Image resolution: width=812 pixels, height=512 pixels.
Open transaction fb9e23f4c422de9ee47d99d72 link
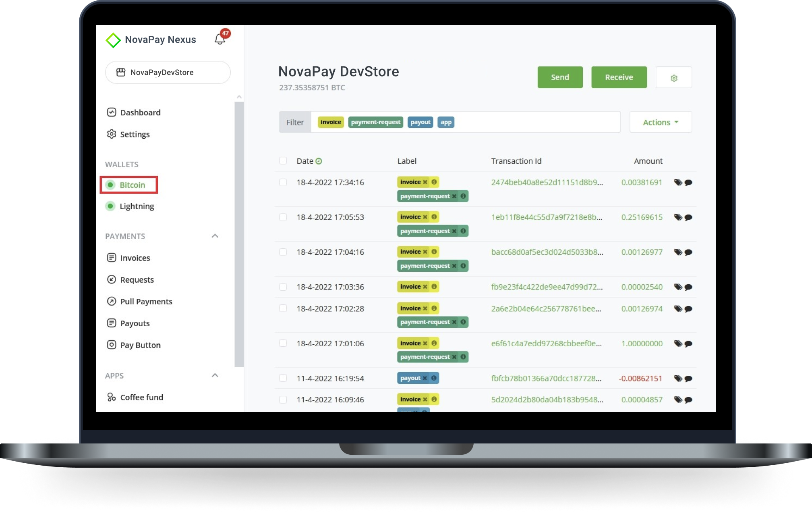[547, 287]
